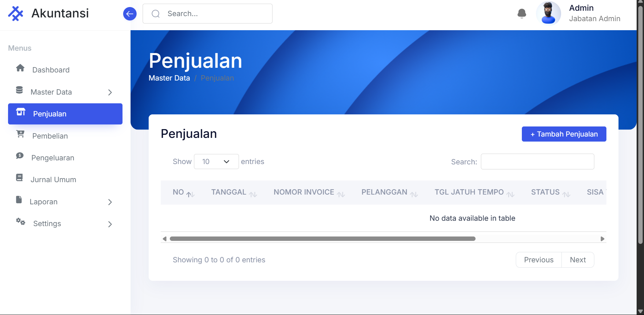This screenshot has width=644, height=315.
Task: Collapse sidebar with the back arrow button
Action: click(130, 14)
